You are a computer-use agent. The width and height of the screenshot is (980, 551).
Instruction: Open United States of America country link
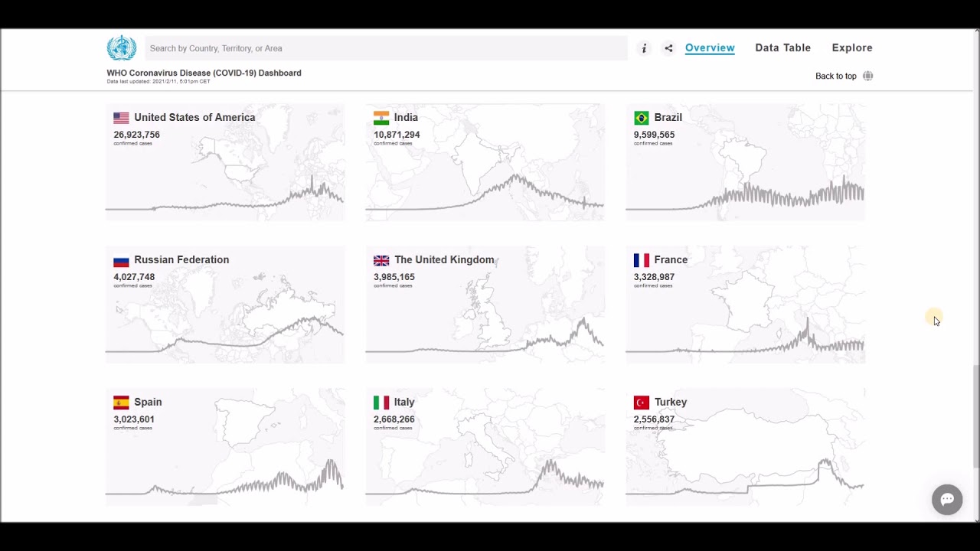[194, 117]
